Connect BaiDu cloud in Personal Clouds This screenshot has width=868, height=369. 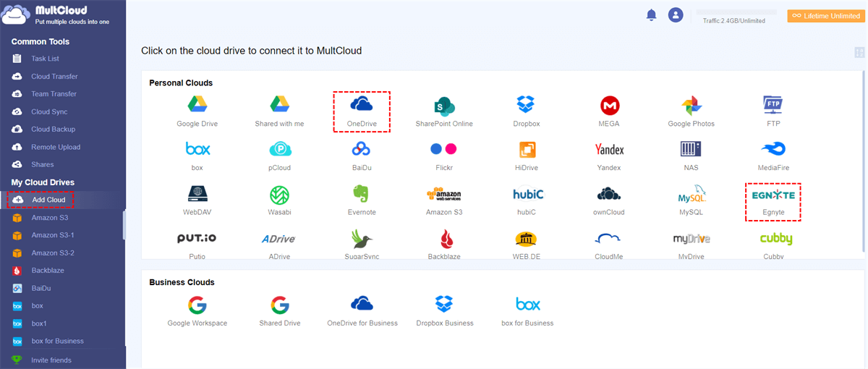point(361,156)
